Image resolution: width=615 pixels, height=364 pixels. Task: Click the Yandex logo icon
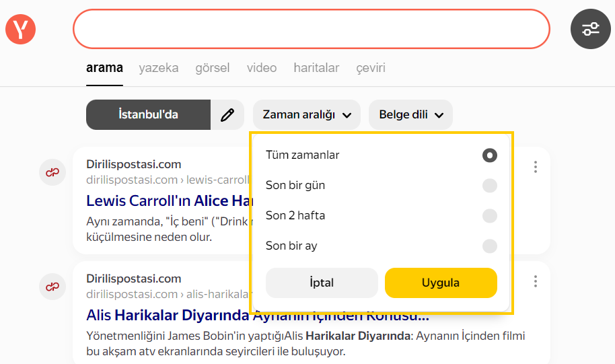20,29
